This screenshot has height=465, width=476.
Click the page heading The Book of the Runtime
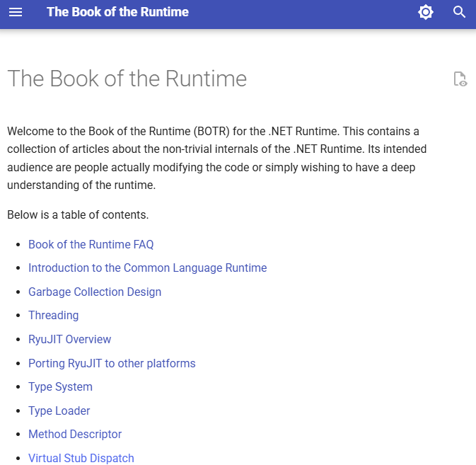point(127,78)
